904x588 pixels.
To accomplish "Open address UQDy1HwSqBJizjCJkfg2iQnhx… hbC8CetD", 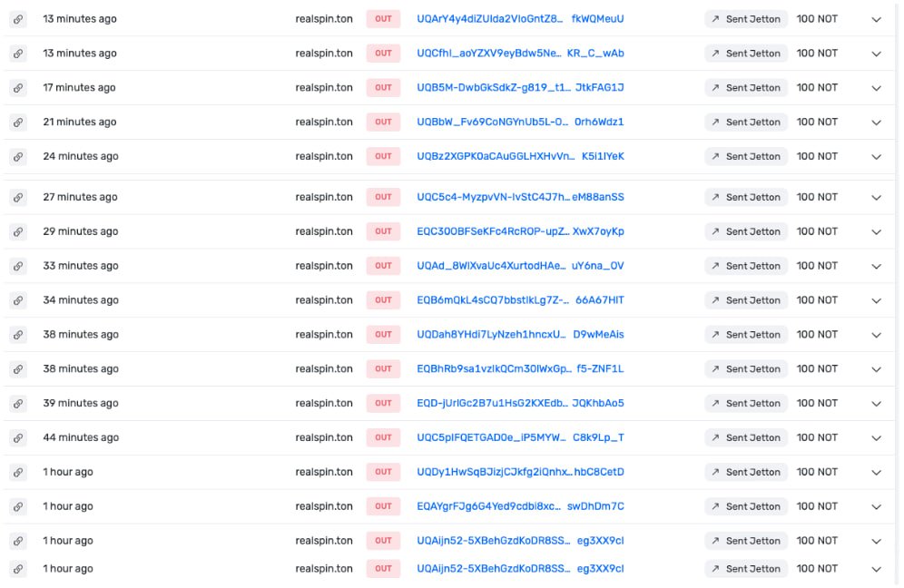I will tap(520, 472).
